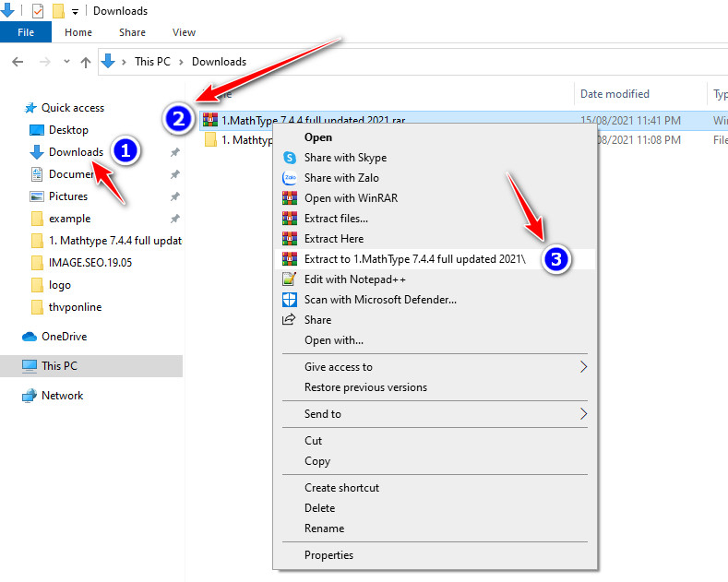Toggle the pin icon next to Pictures
This screenshot has height=582, width=728.
pos(174,196)
